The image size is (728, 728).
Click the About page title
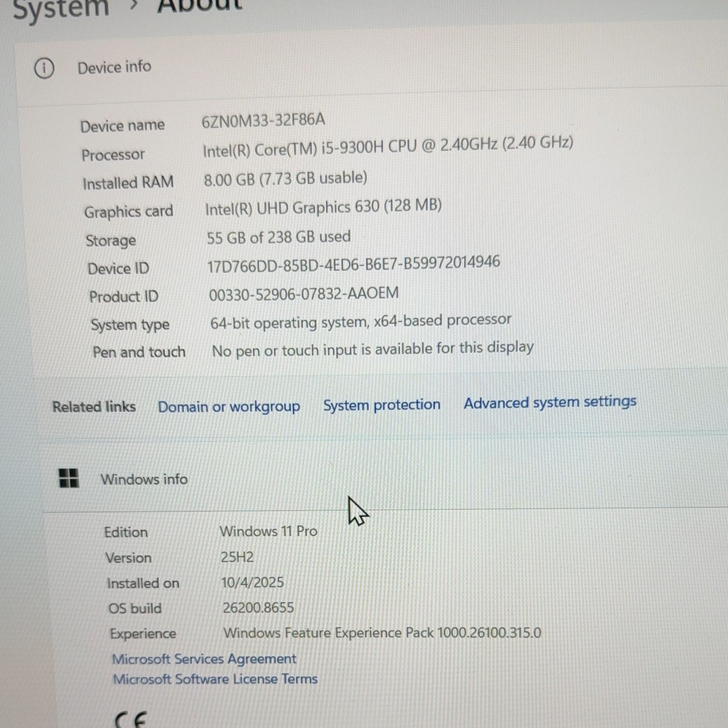click(200, 5)
